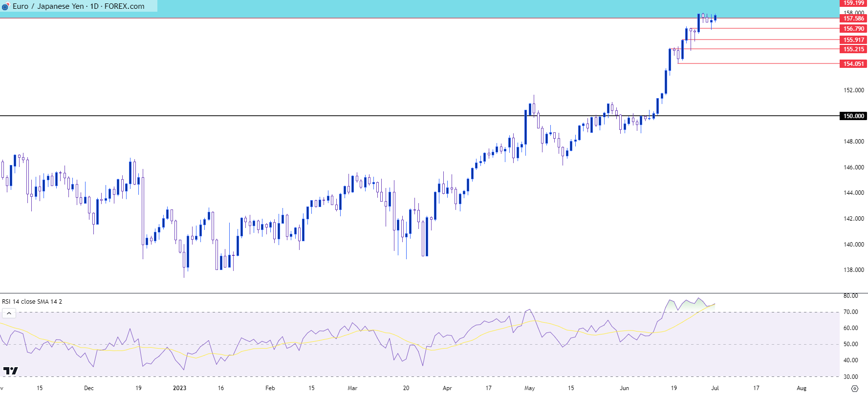Image resolution: width=868 pixels, height=394 pixels.
Task: Click the 156.790 red price label
Action: (x=853, y=29)
